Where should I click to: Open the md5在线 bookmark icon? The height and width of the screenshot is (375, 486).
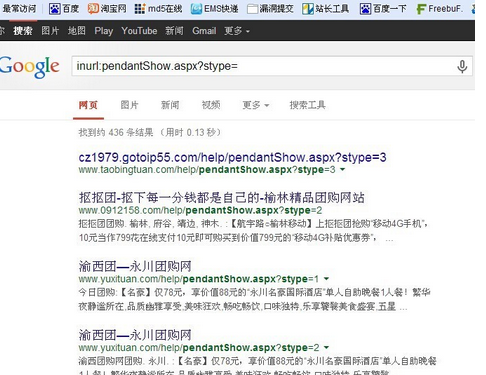point(140,9)
